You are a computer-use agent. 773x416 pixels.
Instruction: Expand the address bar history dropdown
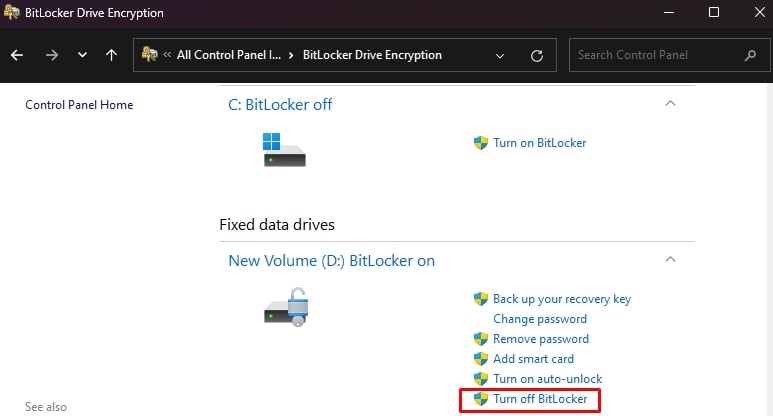click(x=500, y=56)
